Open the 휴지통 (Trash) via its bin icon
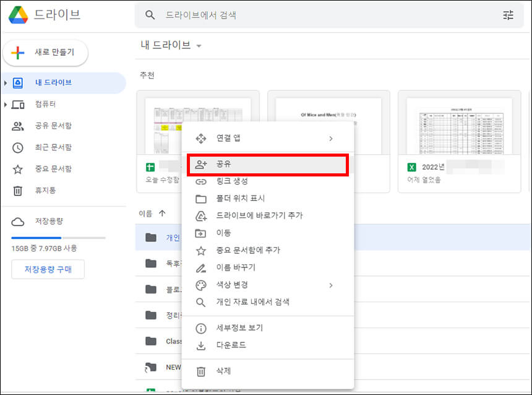 [x=19, y=189]
